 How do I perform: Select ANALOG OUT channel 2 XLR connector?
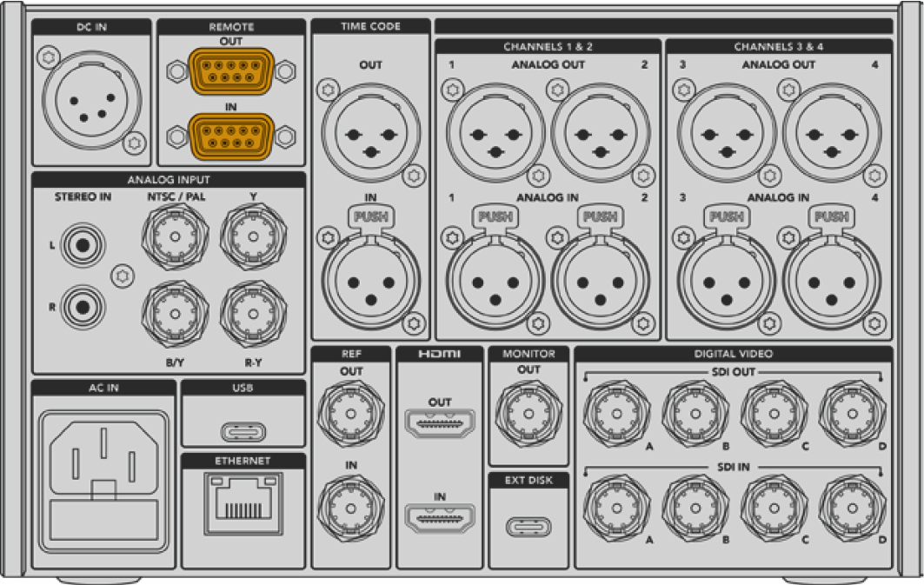pos(601,133)
